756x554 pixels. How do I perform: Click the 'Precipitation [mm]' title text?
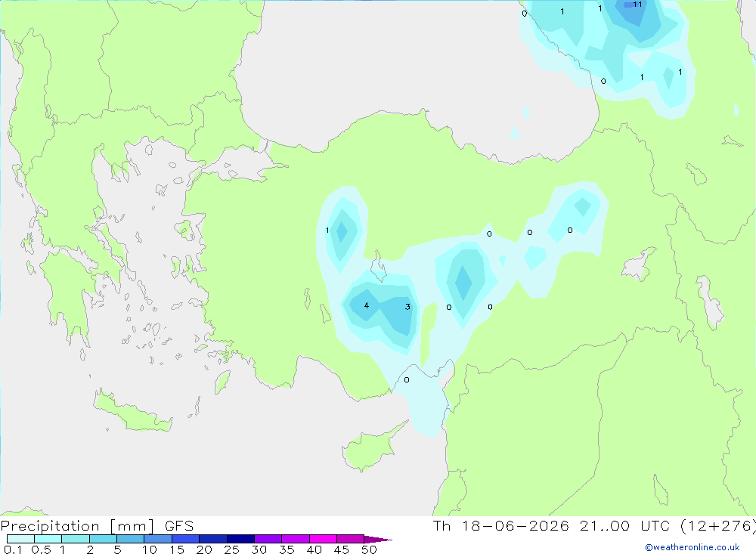click(77, 526)
